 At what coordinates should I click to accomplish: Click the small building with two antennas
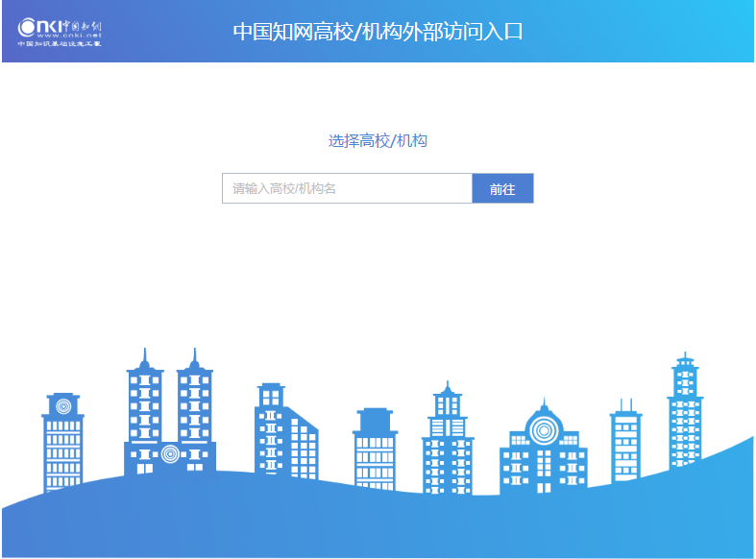(625, 440)
